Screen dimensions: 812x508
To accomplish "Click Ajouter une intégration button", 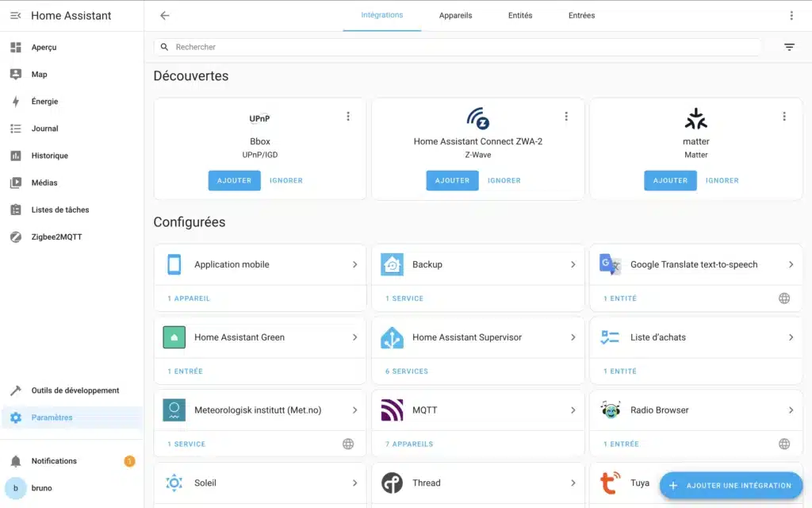I will pos(731,486).
